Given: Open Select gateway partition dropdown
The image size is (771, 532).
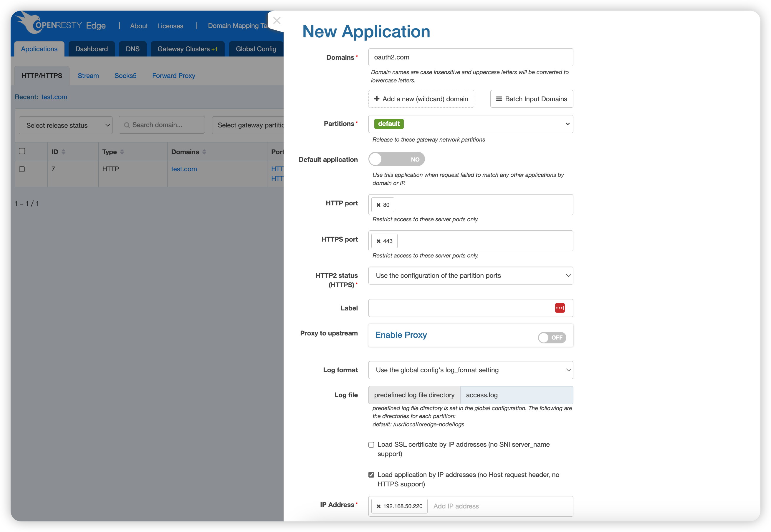Looking at the screenshot, I should click(x=248, y=125).
